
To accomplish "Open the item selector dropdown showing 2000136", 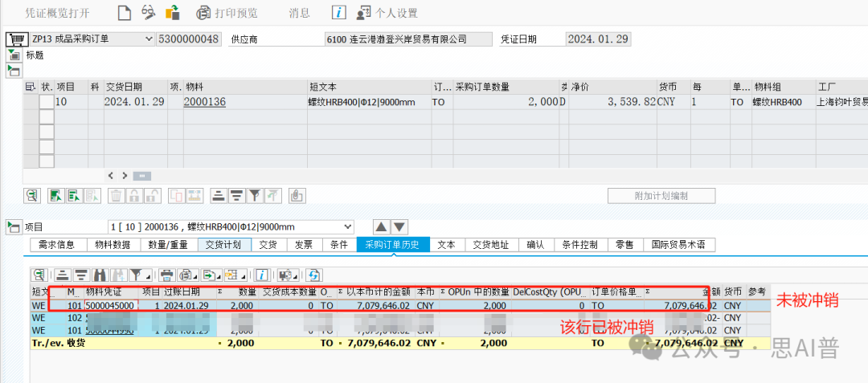I will point(347,226).
